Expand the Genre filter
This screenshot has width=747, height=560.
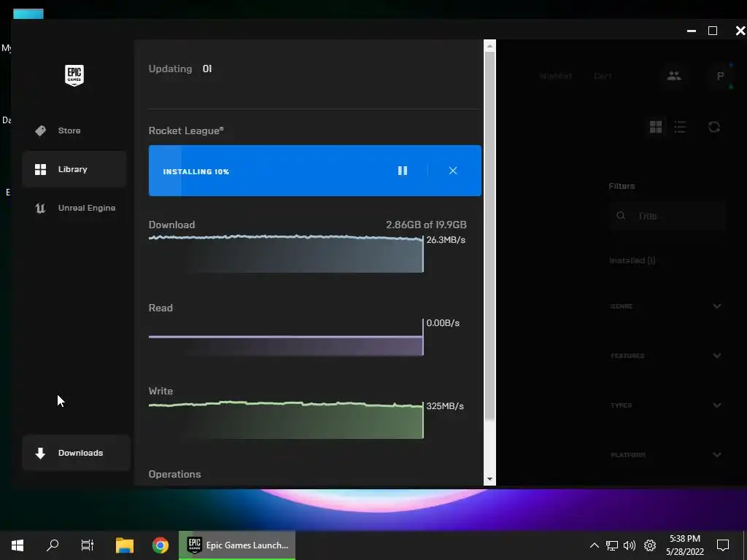coord(666,306)
